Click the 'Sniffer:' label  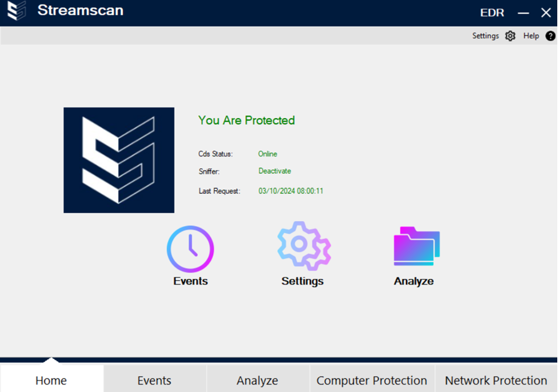click(x=209, y=171)
